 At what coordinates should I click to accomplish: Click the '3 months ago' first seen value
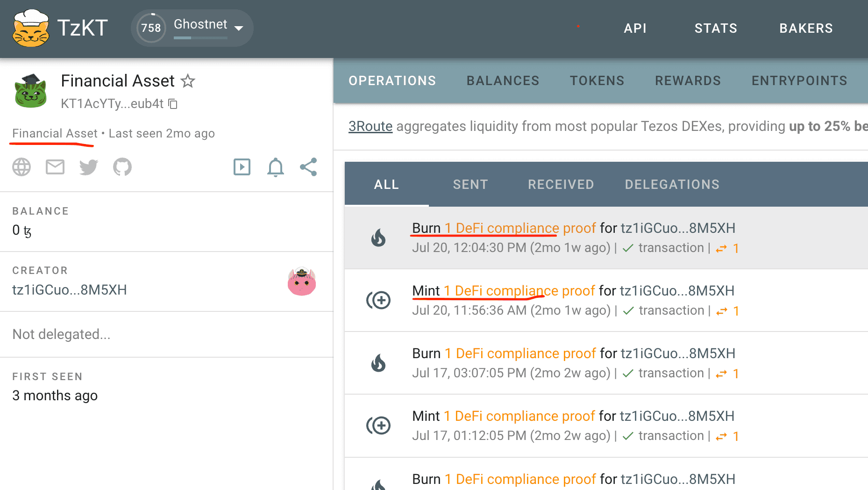tap(55, 396)
